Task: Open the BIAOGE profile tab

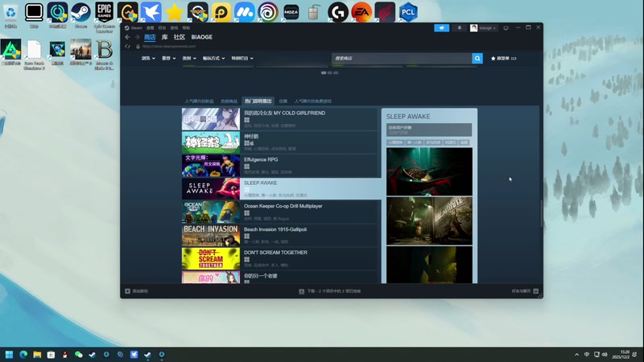Action: pos(202,37)
